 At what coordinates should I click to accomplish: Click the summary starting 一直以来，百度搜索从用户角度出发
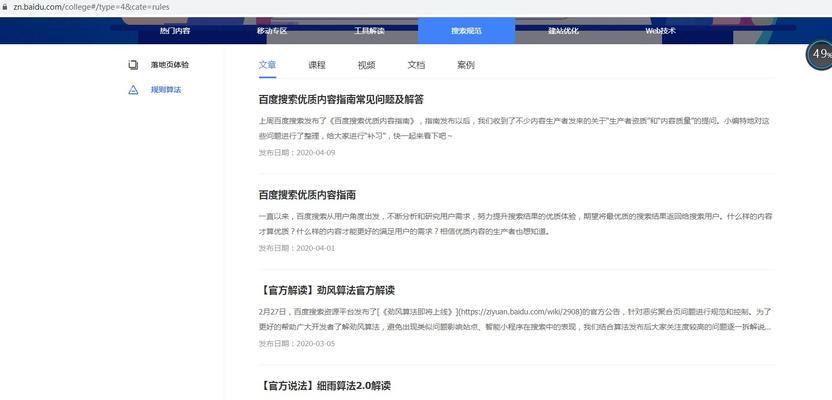pos(515,224)
